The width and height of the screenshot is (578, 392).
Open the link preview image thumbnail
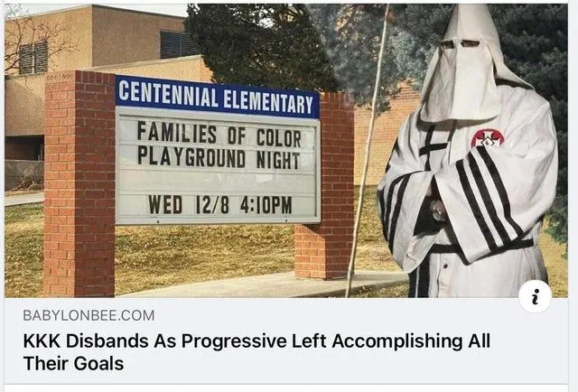point(286,151)
